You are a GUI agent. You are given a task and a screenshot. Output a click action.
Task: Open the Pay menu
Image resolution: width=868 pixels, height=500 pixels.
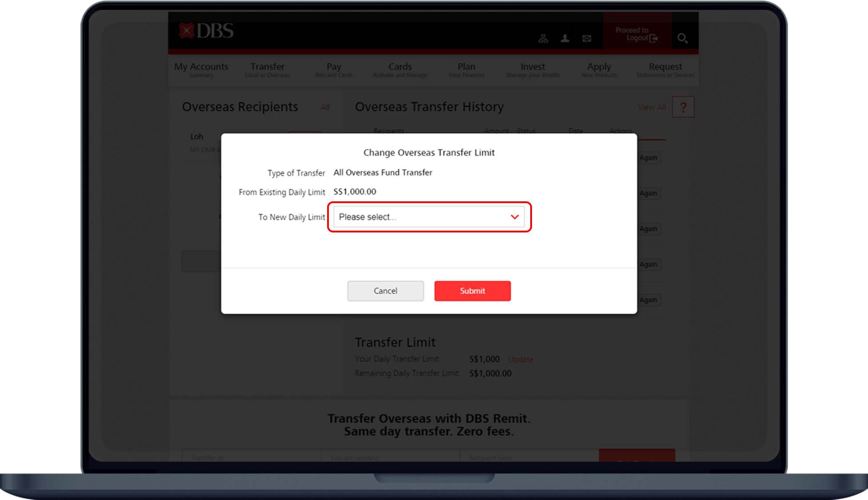click(334, 70)
